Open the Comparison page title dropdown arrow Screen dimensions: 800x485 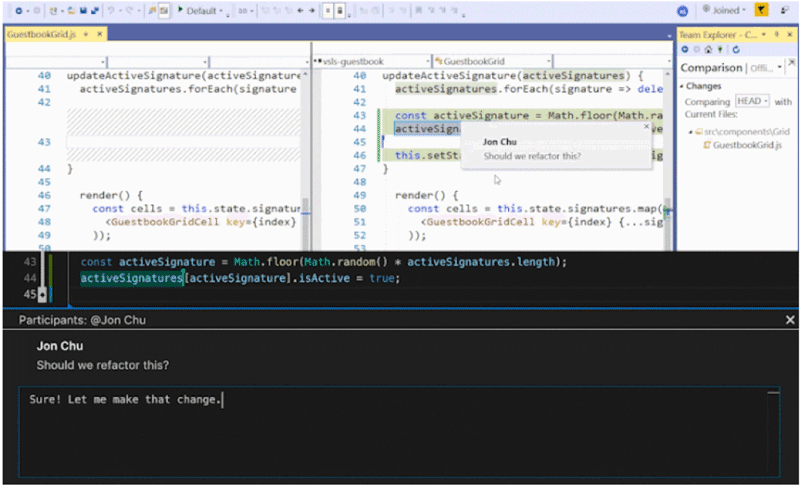780,67
